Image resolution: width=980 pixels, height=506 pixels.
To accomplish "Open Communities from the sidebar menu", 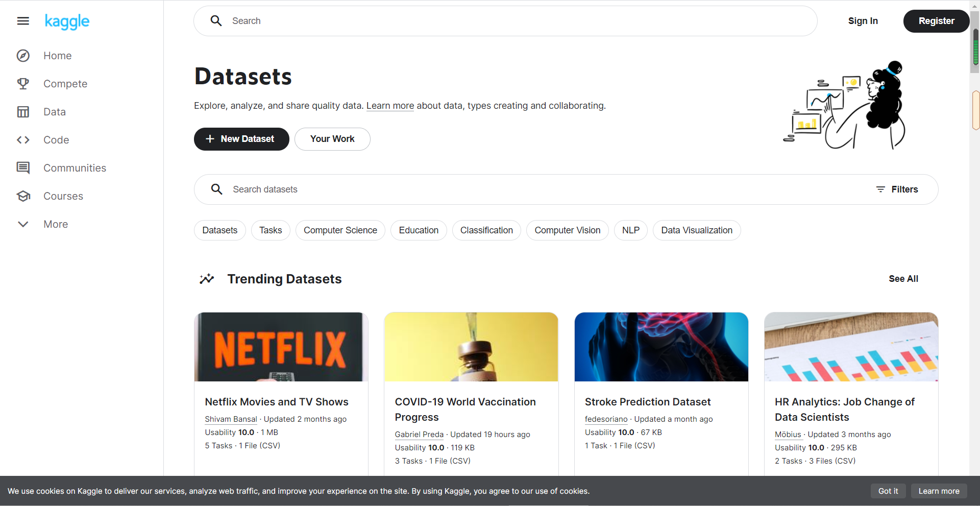I will click(x=75, y=167).
